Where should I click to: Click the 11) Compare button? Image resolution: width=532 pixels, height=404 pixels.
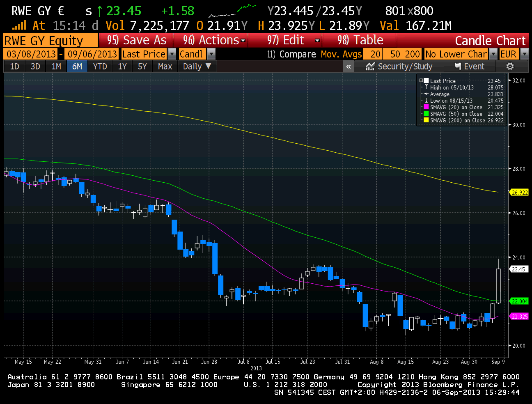[x=291, y=54]
